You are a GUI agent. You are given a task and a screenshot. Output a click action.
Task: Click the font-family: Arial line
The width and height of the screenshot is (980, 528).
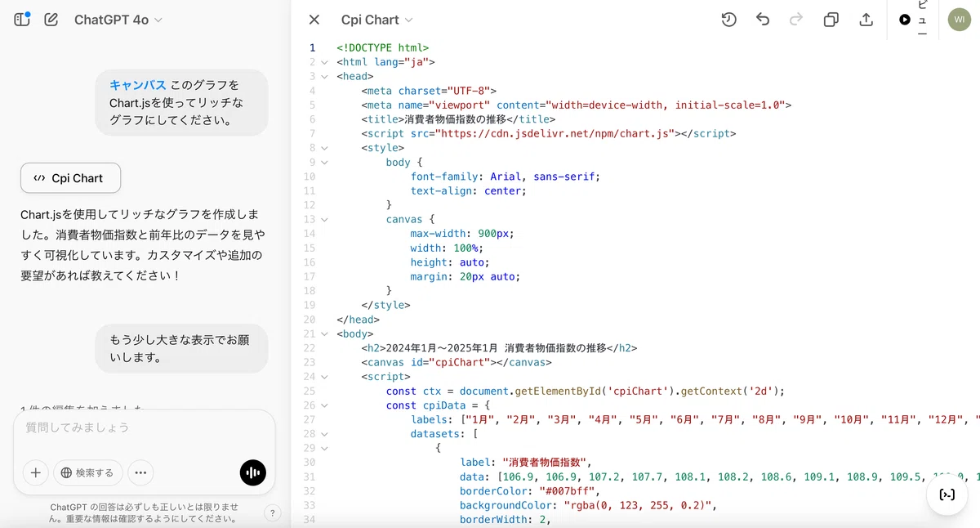[x=505, y=177]
